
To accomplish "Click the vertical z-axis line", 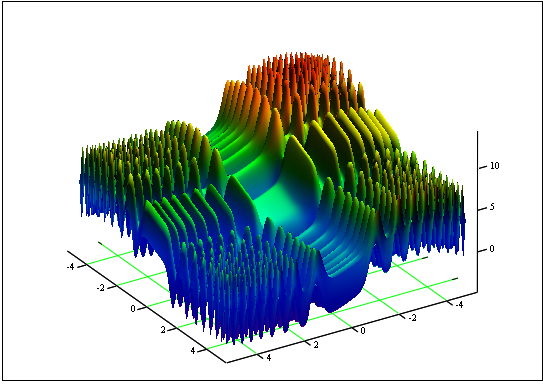I will click(x=478, y=211).
